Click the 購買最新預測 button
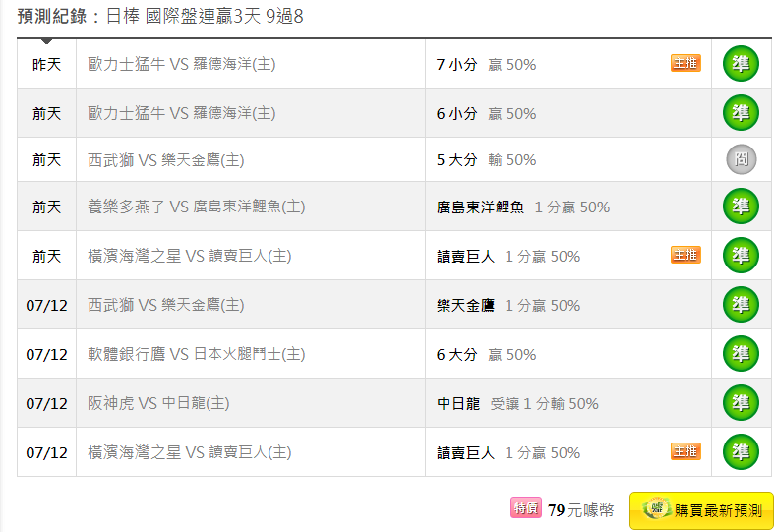The width and height of the screenshot is (776, 532). (x=701, y=510)
